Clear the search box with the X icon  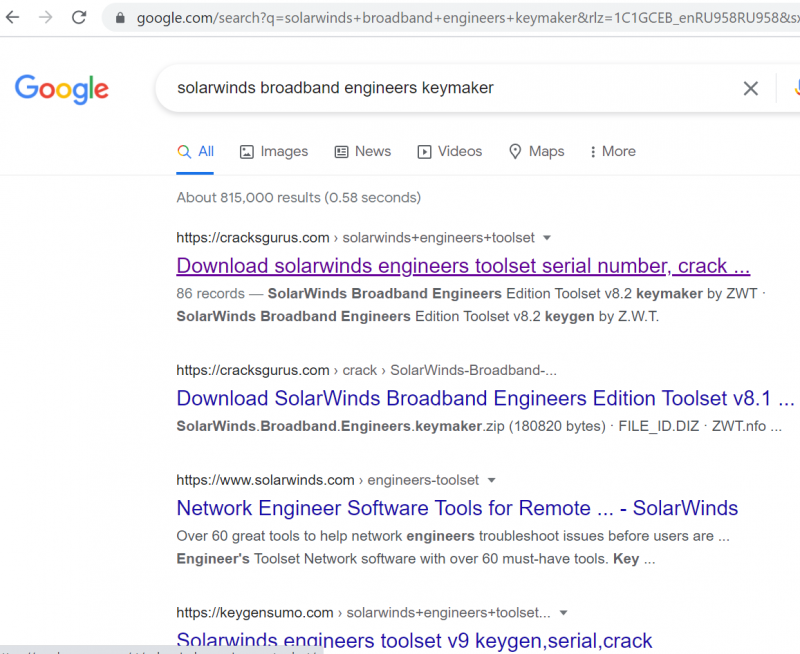750,88
